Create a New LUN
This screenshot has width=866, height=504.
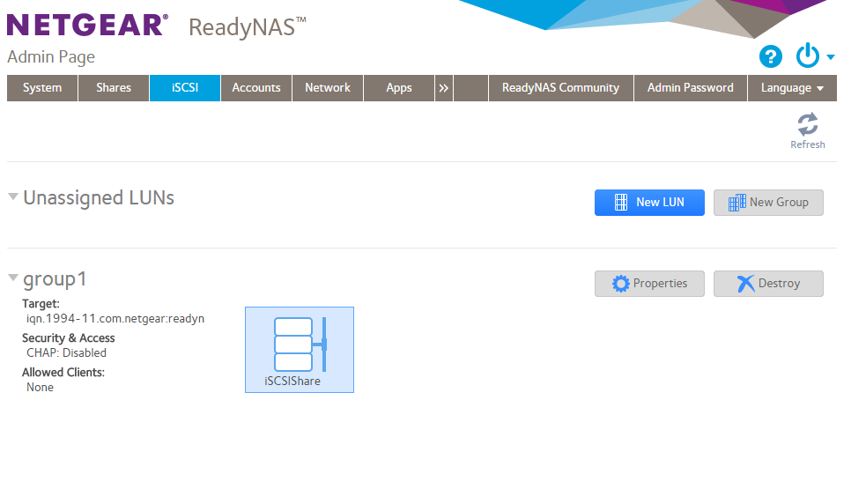pyautogui.click(x=649, y=203)
